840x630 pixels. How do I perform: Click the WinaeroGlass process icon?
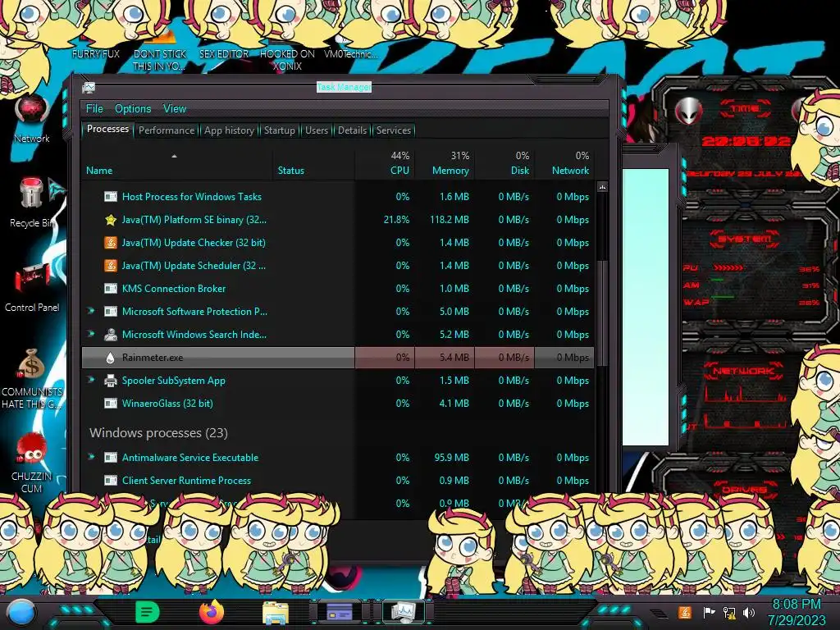click(x=111, y=404)
